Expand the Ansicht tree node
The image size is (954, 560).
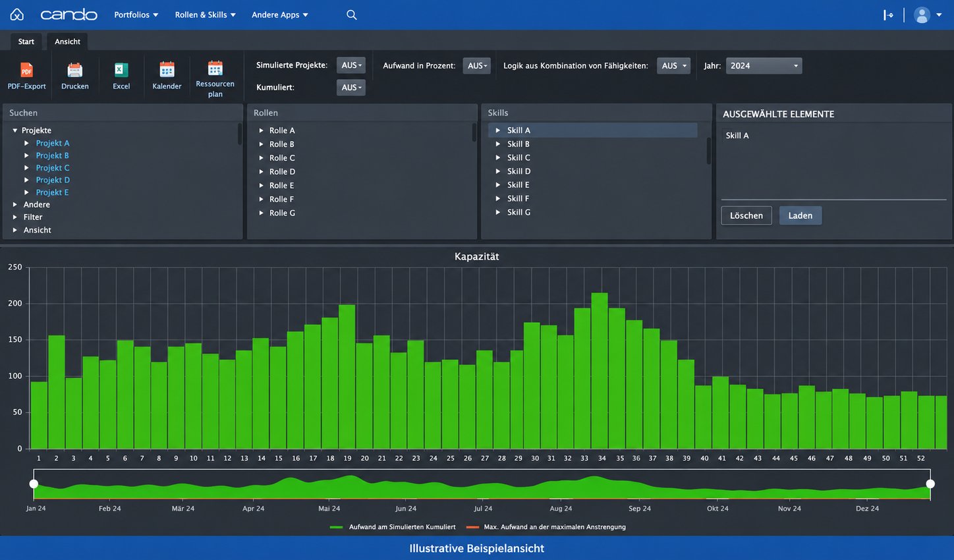tap(14, 230)
